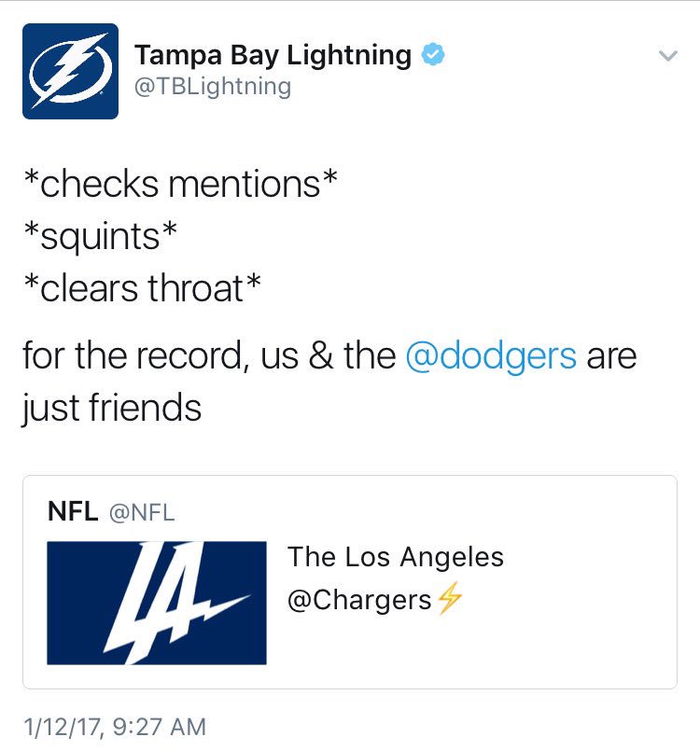The image size is (700, 751).
Task: Follow the @dodgers mention link
Action: [491, 355]
